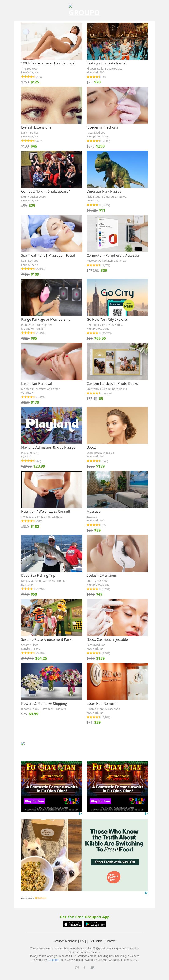Open the Deep Sea Fishing Trip photo
This screenshot has height=980, width=169.
pos(52,553)
